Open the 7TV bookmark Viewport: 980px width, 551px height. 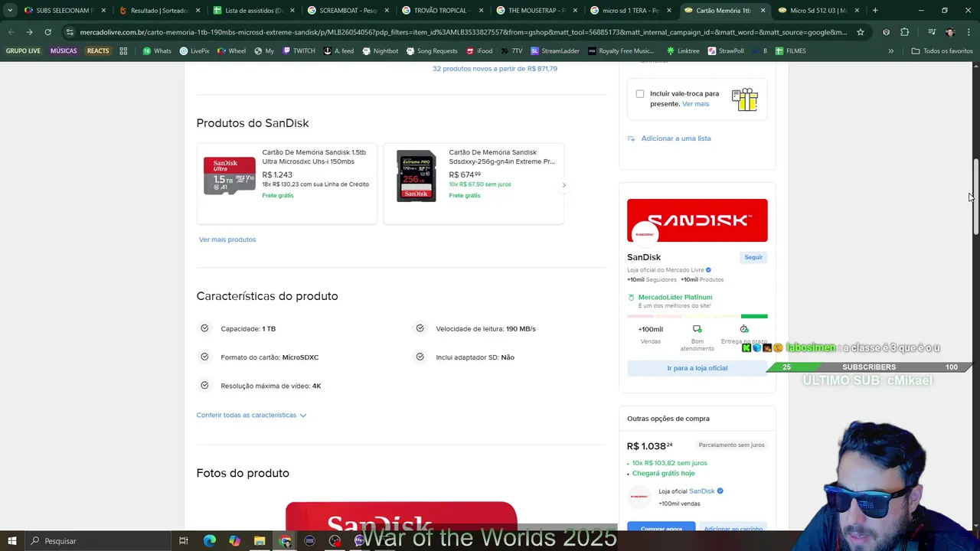511,51
